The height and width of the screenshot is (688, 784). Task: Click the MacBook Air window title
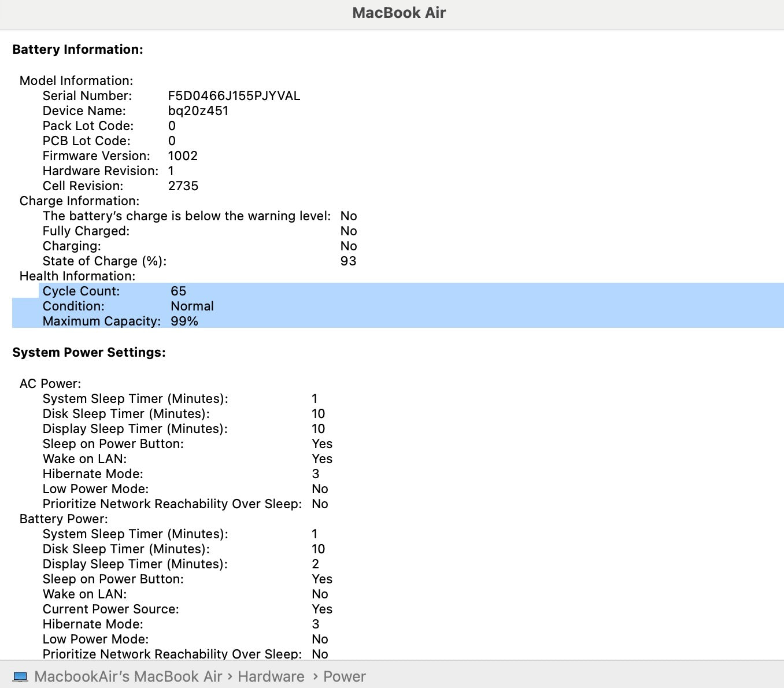click(399, 13)
